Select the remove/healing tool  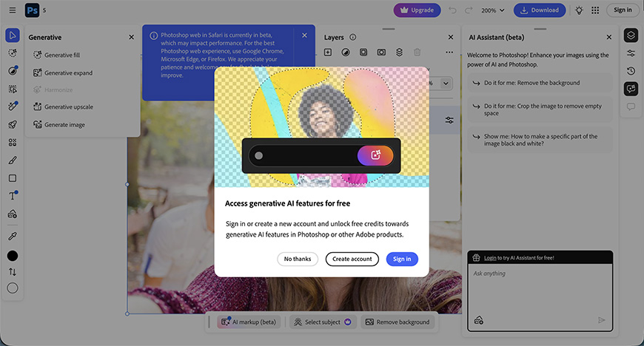[x=13, y=106]
